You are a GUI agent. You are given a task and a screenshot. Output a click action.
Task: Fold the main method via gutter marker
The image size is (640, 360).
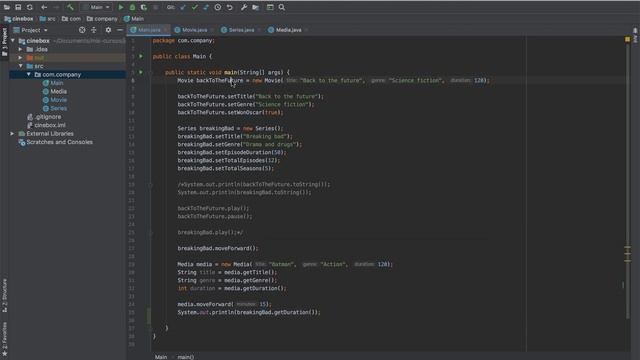(151, 73)
